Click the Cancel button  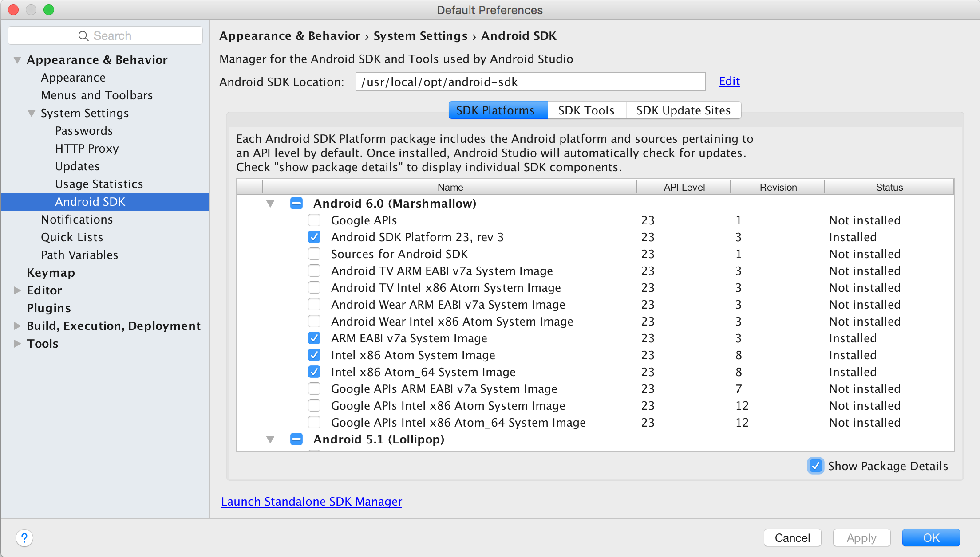click(792, 538)
